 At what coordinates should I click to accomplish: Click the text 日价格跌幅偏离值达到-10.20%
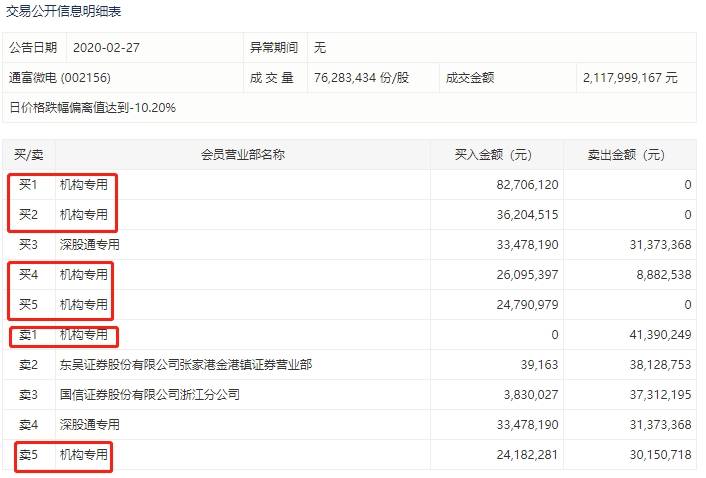[x=92, y=108]
